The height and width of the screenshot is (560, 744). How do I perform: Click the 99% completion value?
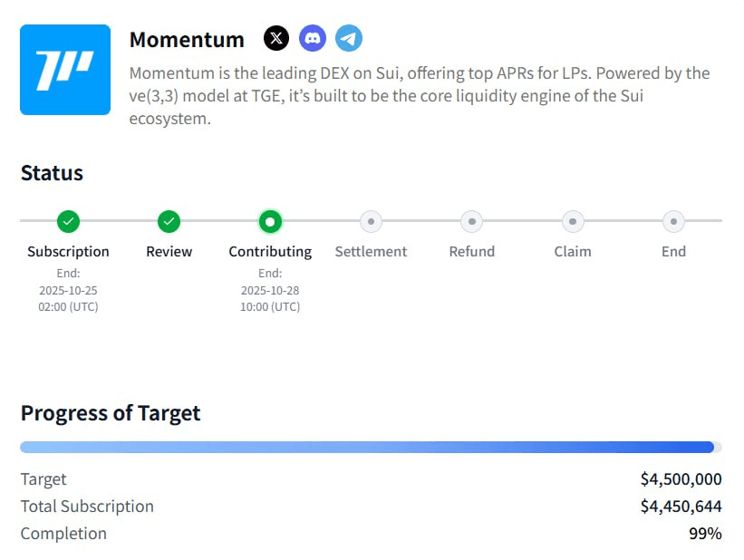[x=705, y=534]
